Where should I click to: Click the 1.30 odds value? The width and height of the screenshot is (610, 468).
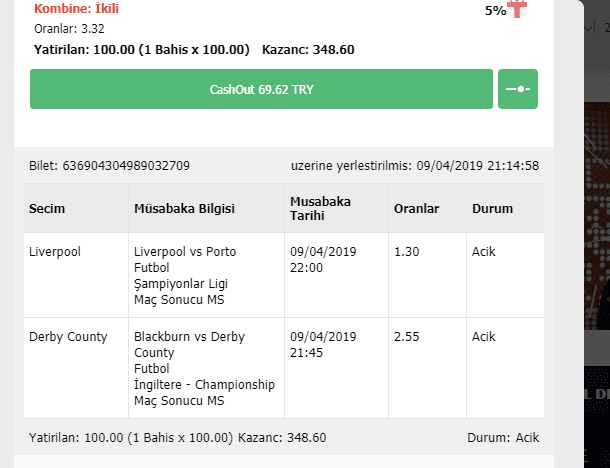(x=407, y=252)
